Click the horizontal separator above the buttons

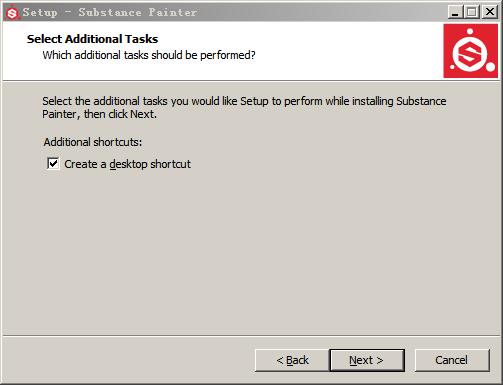(x=251, y=336)
